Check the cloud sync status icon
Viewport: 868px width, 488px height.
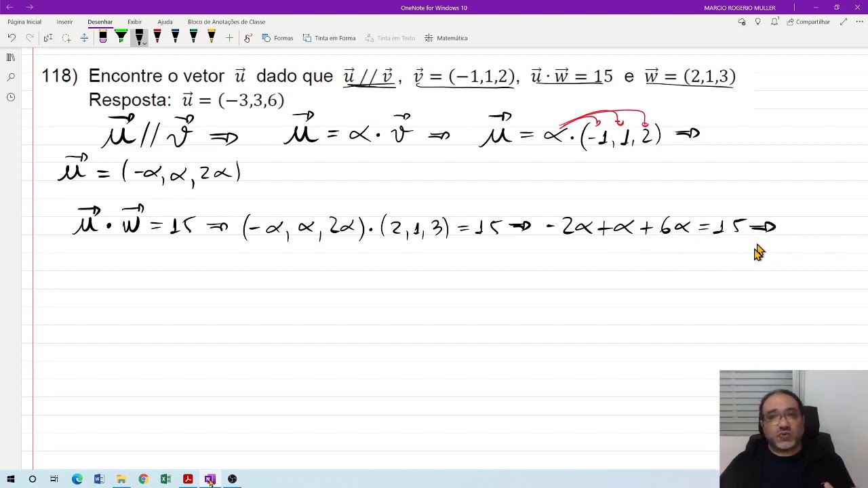click(x=742, y=22)
